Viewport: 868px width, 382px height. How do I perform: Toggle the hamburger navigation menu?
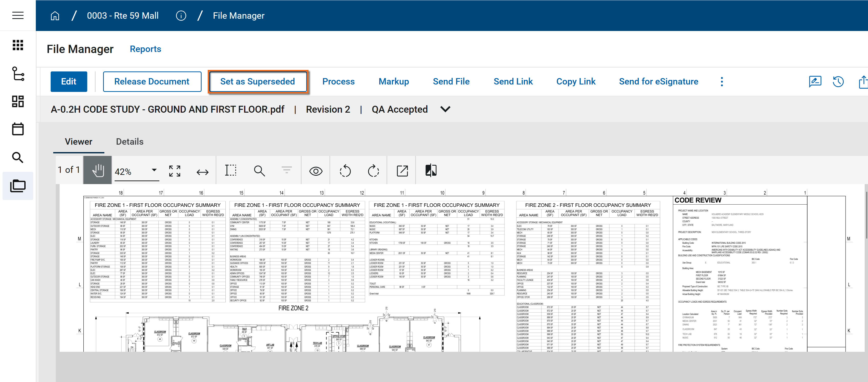[18, 16]
